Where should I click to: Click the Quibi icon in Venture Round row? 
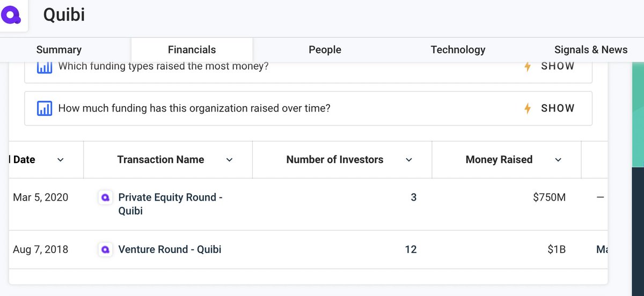point(106,249)
